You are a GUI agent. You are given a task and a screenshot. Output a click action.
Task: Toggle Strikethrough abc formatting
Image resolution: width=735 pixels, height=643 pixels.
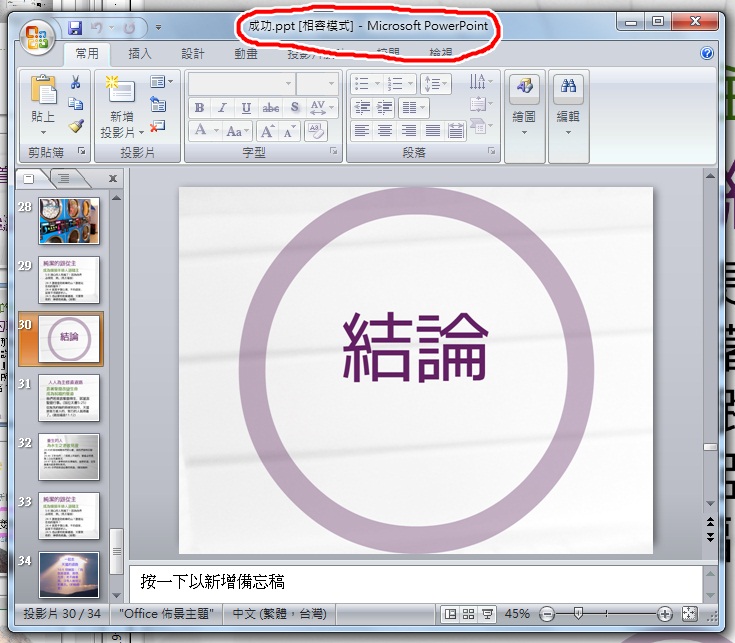[x=270, y=108]
